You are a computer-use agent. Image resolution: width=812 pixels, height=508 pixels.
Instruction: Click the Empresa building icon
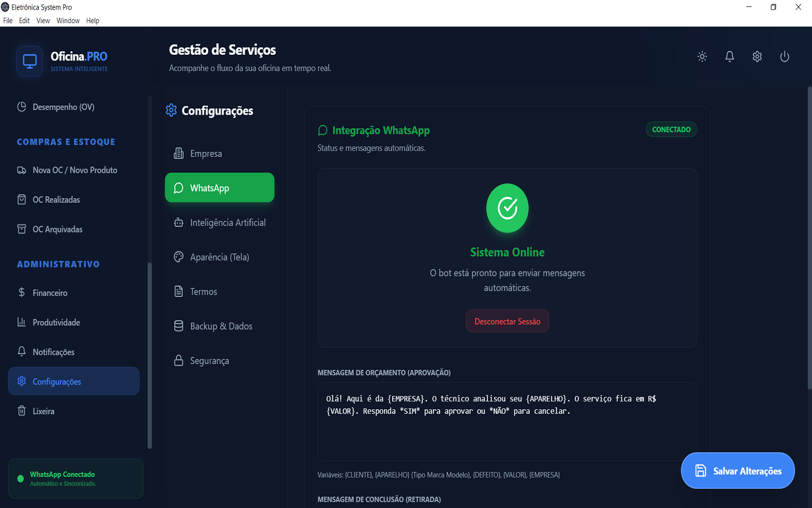tap(179, 154)
